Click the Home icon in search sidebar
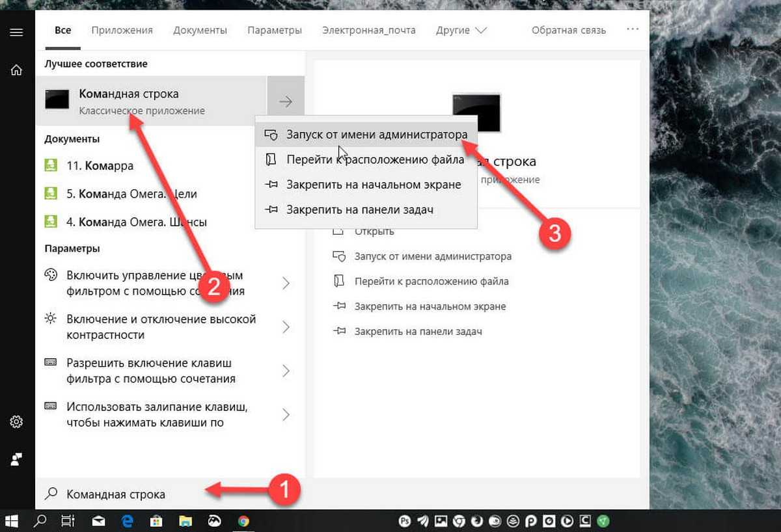 click(x=17, y=70)
